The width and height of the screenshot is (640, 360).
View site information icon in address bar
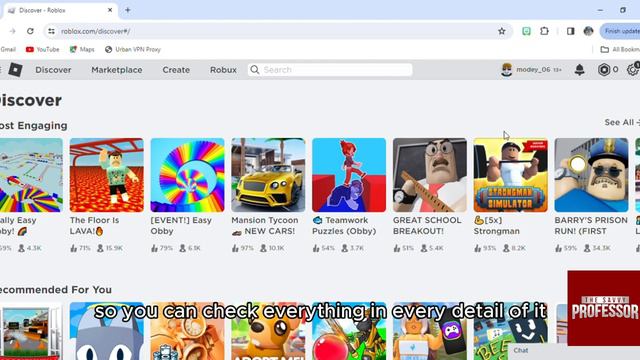point(51,31)
